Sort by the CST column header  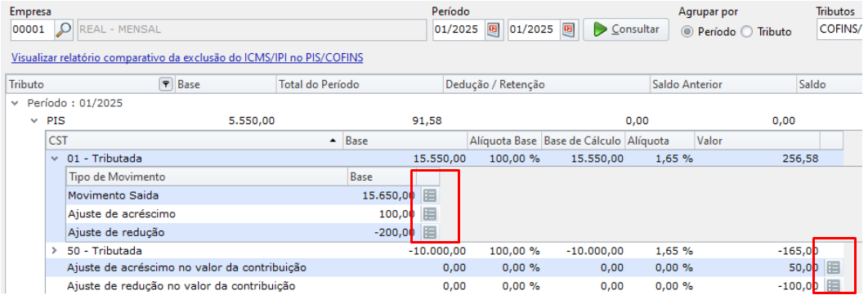[x=194, y=141]
